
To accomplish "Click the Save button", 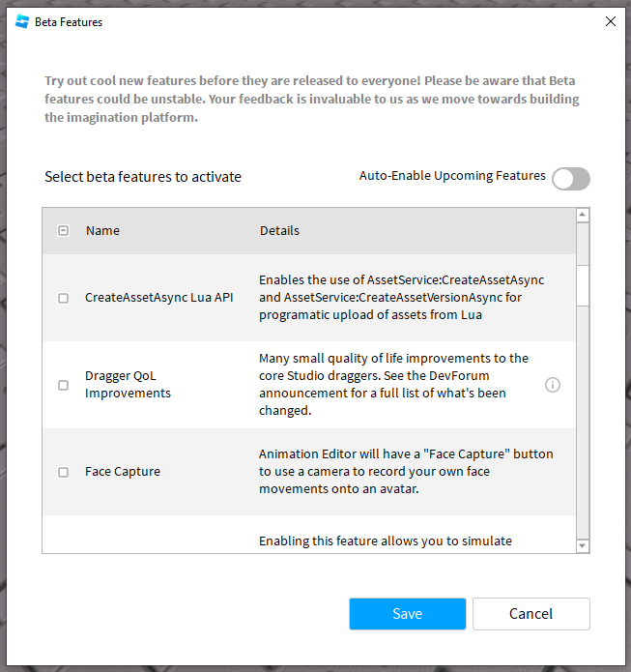I will coord(408,614).
